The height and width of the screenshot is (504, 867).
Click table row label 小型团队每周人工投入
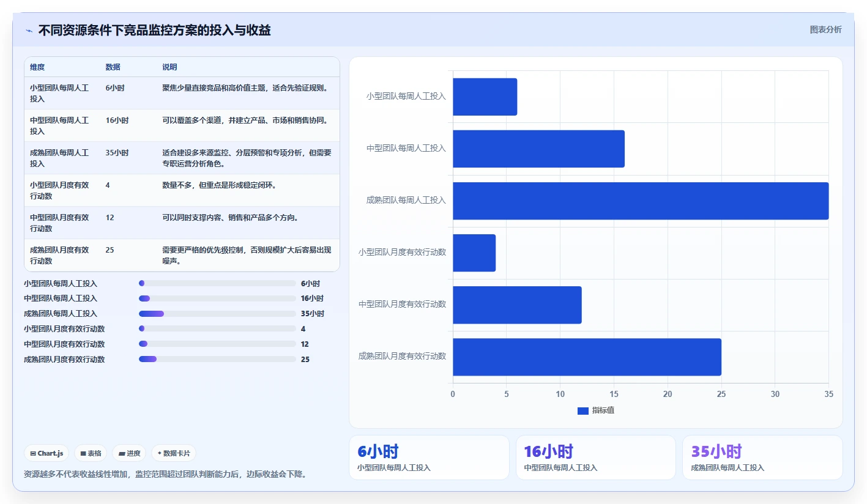click(59, 94)
